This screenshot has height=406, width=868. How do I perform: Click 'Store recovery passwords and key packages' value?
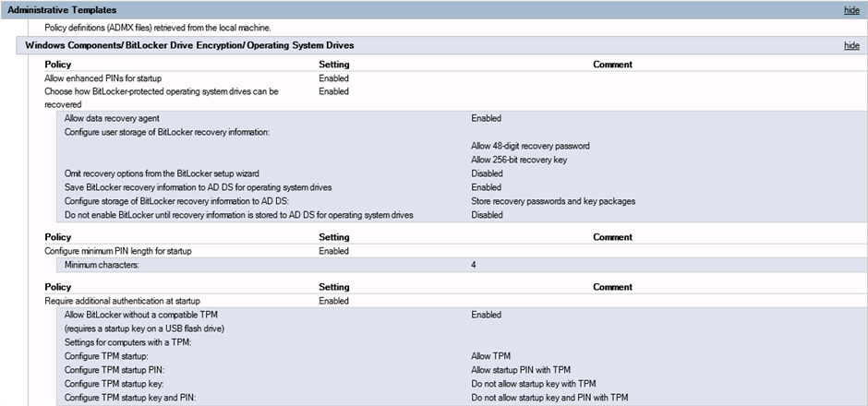(553, 201)
